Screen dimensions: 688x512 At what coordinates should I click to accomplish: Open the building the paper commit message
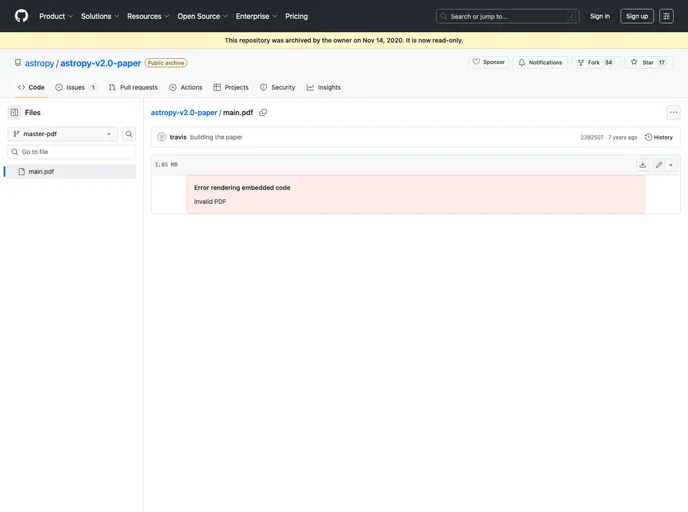pos(216,137)
